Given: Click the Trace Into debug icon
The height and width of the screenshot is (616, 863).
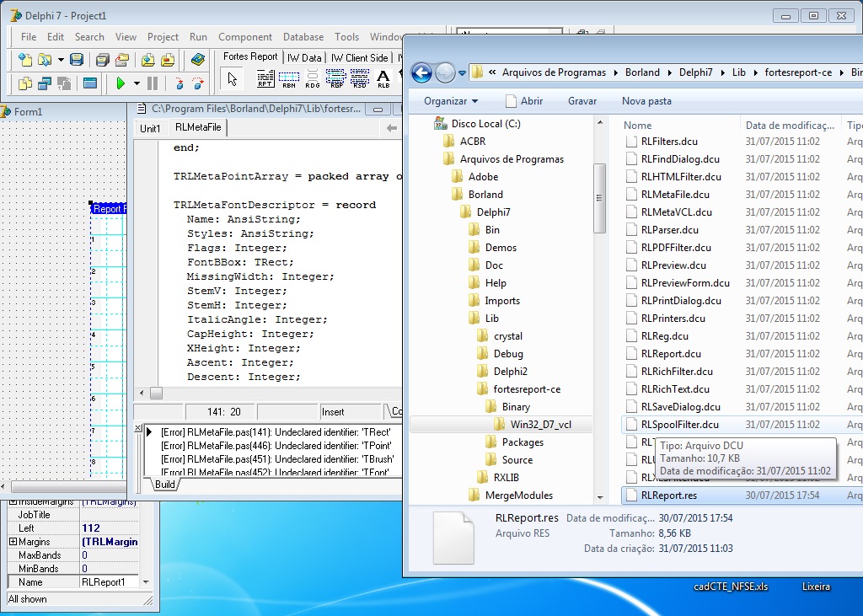Looking at the screenshot, I should [179, 83].
